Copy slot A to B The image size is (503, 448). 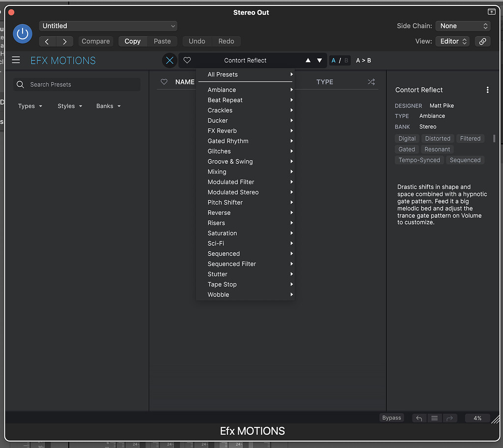(363, 60)
